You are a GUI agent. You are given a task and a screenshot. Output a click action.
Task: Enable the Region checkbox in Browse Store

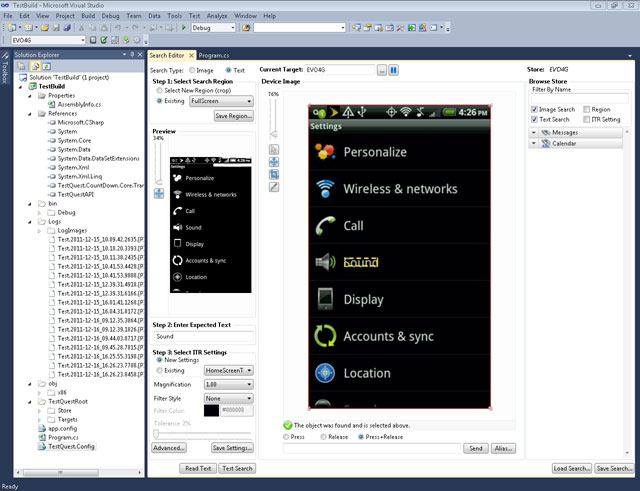pos(585,109)
